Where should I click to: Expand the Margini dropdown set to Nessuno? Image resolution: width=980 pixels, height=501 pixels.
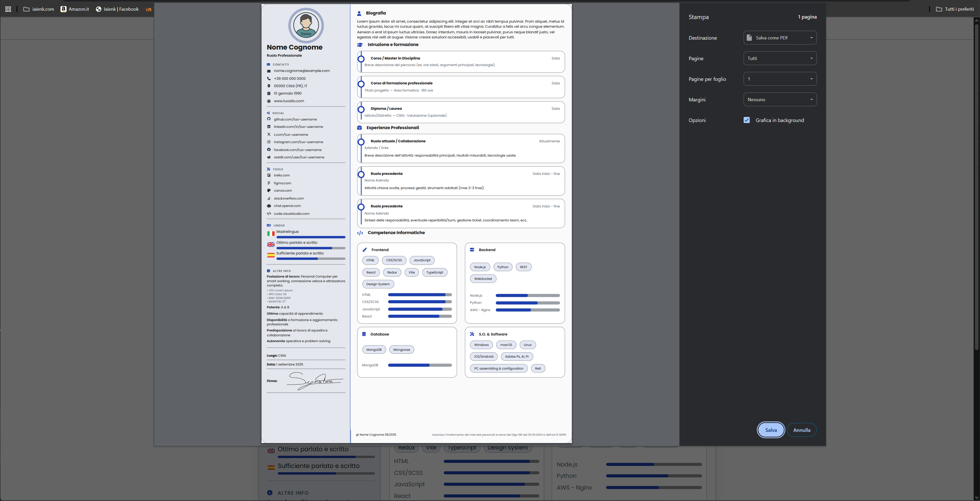pos(779,100)
